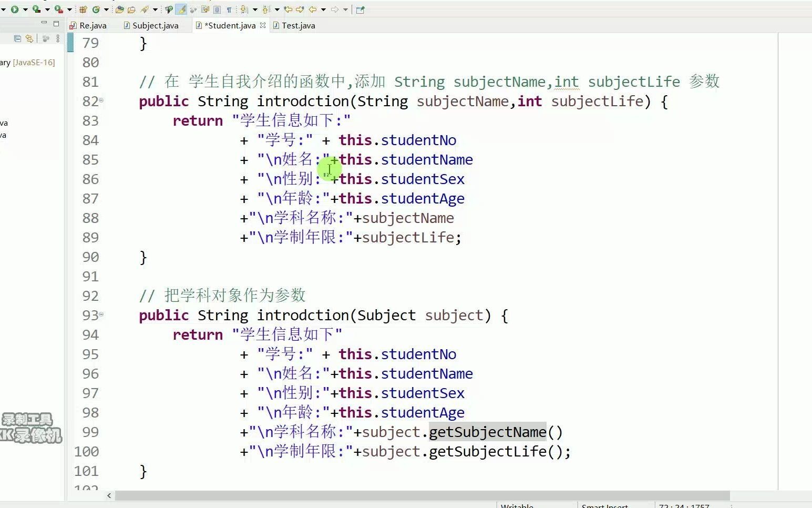Open the Package Explorer view menu
The image size is (812, 508).
[x=58, y=38]
